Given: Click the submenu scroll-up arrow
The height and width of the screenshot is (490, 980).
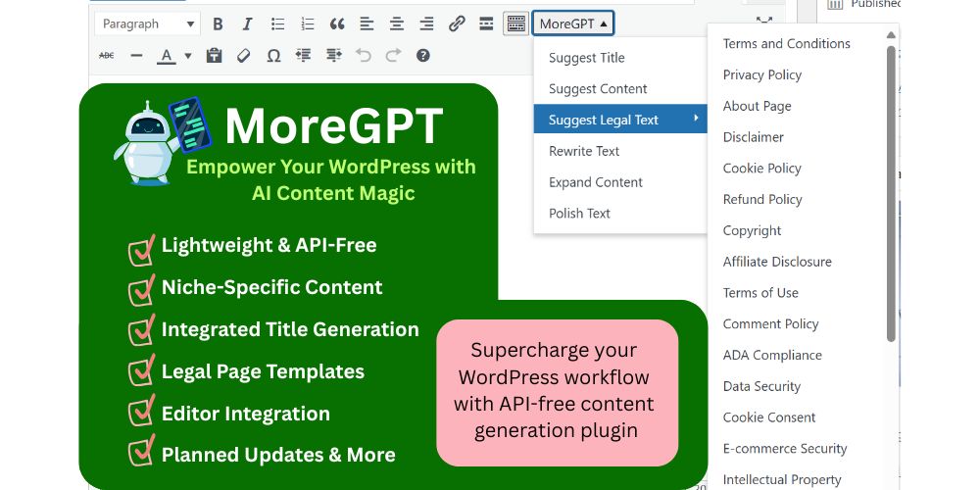Looking at the screenshot, I should tap(891, 35).
